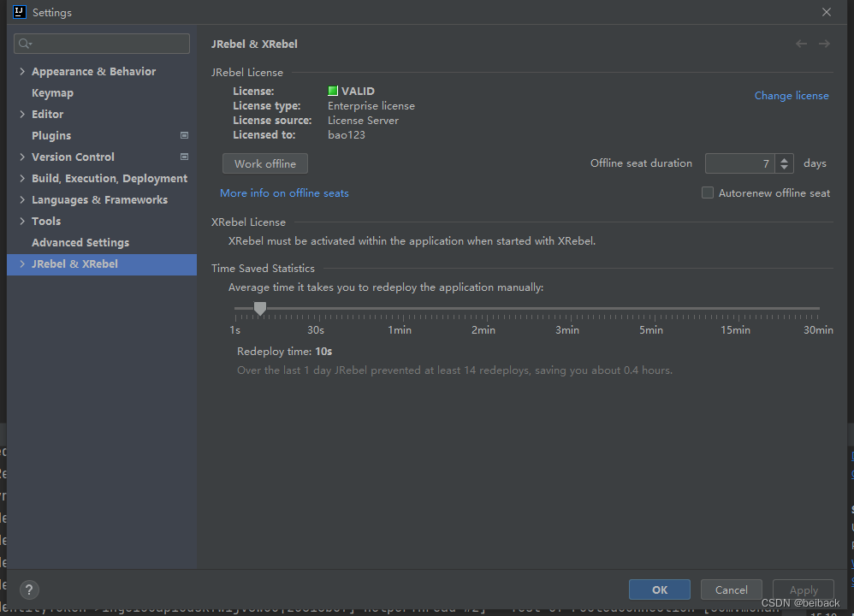Image resolution: width=854 pixels, height=616 pixels.
Task: Expand Languages & Frameworks chevron
Action: pyautogui.click(x=21, y=199)
